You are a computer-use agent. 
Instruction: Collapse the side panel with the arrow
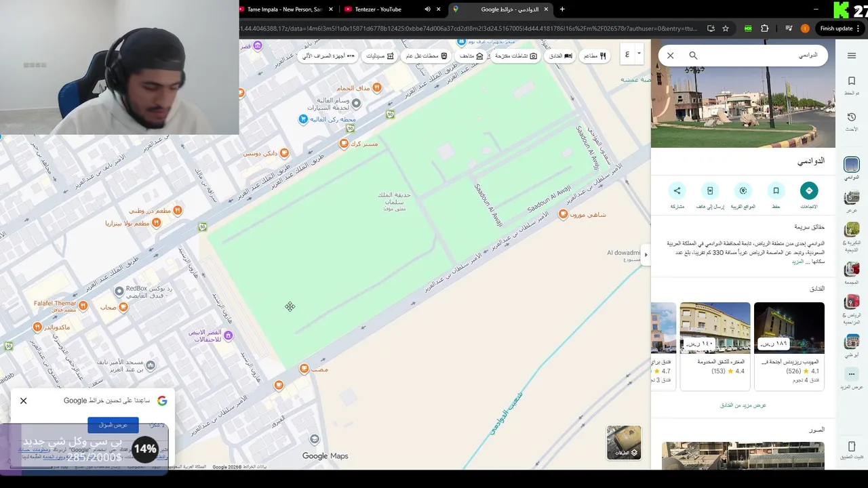[646, 255]
